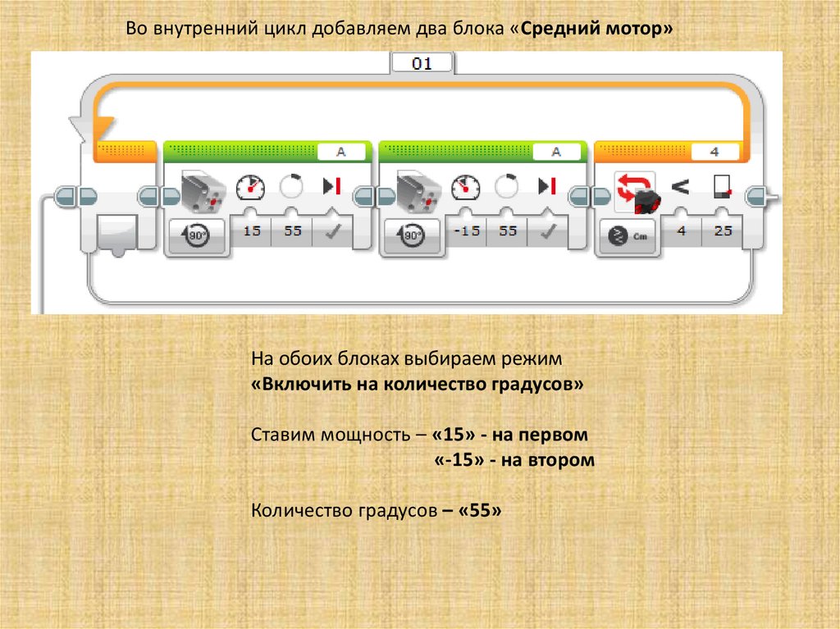The image size is (840, 629).
Task: Click the power field showing -15
Action: [x=466, y=232]
